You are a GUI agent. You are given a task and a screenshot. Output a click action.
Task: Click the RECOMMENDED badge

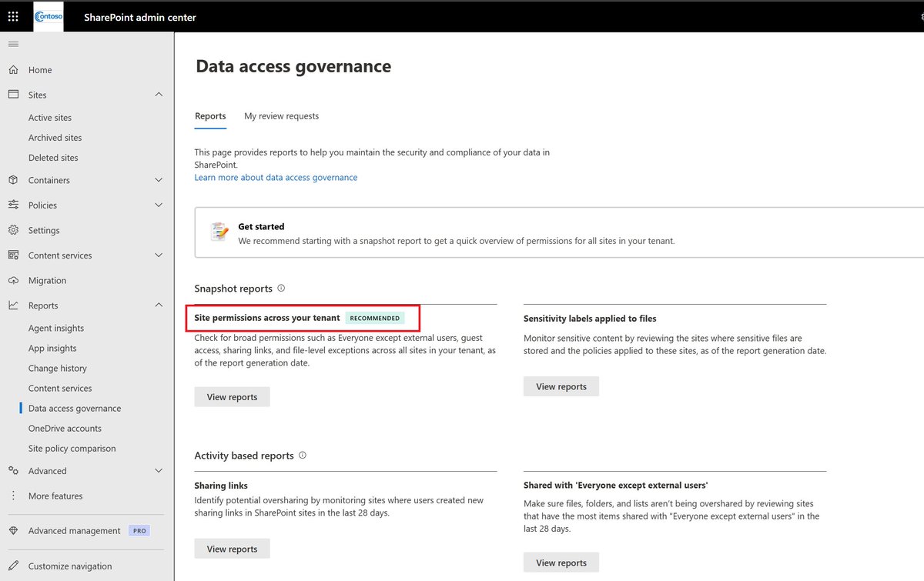point(375,318)
